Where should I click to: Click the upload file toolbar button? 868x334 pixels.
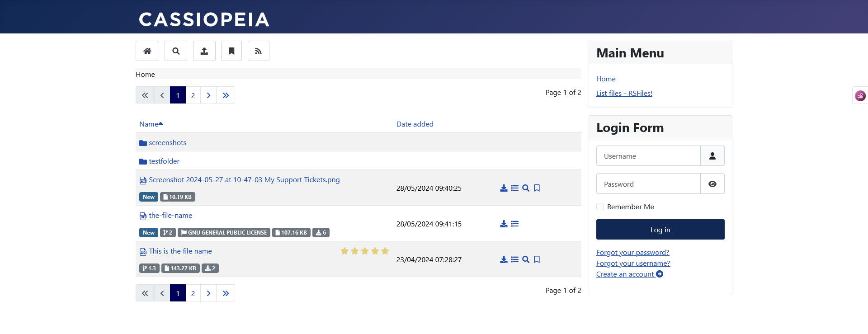click(x=204, y=51)
